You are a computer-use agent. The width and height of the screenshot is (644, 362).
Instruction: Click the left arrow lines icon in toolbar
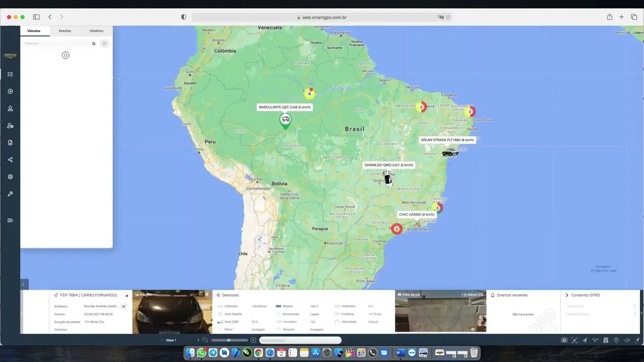627,340
